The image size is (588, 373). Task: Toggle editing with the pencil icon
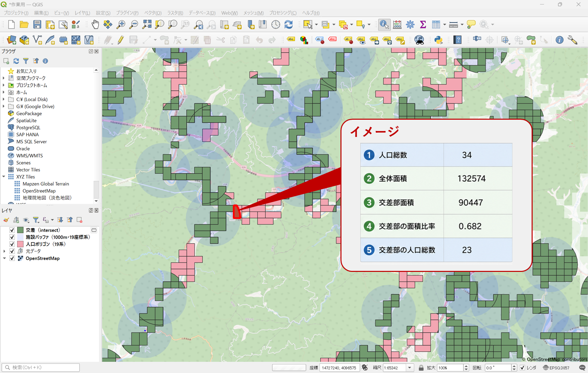121,40
